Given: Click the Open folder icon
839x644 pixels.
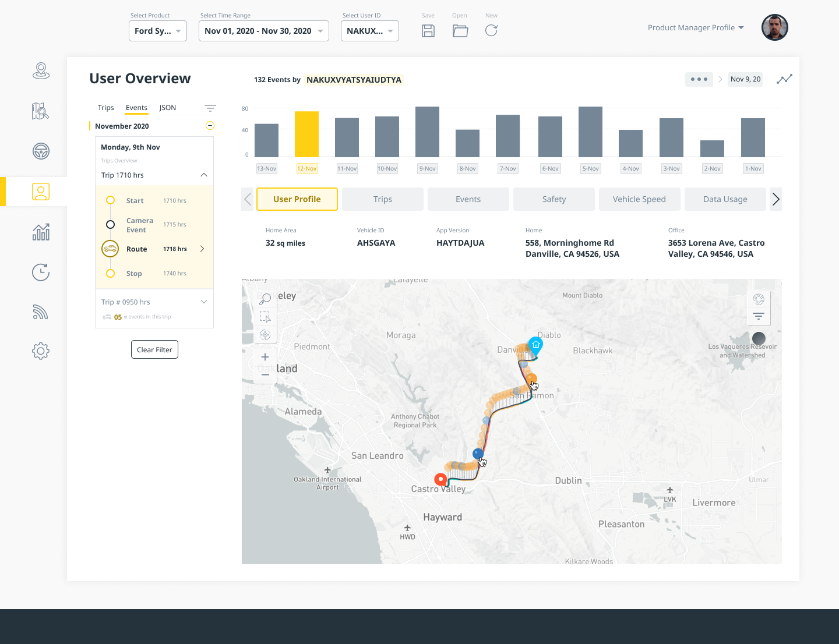Looking at the screenshot, I should pyautogui.click(x=460, y=31).
